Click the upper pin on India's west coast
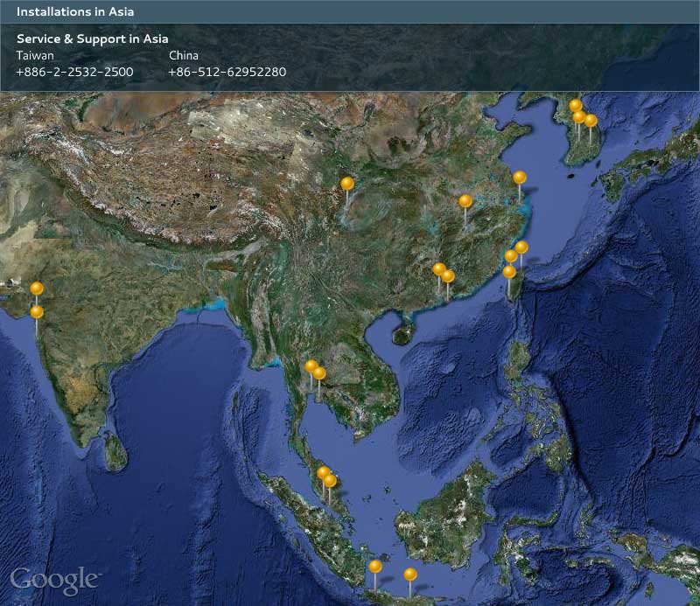Image resolution: width=700 pixels, height=606 pixels. coord(37,289)
